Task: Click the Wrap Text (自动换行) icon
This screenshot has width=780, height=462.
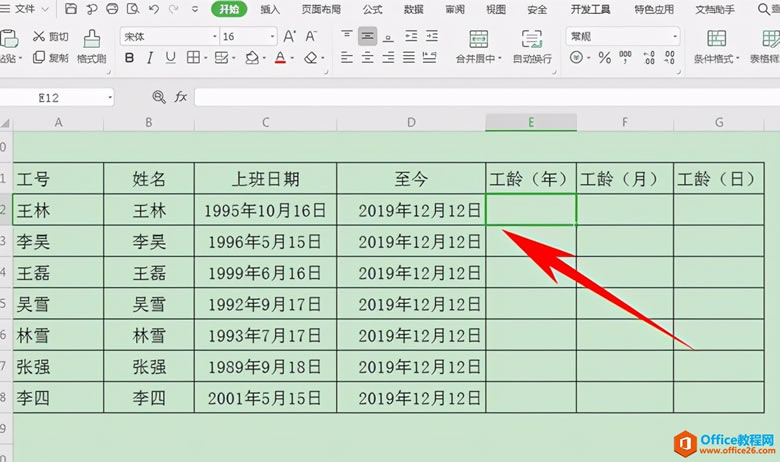Action: click(532, 39)
